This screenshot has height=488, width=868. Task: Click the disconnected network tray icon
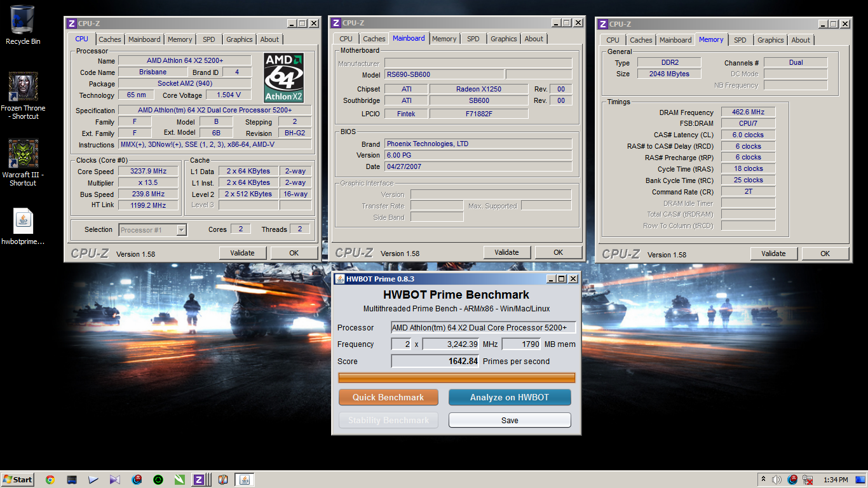808,480
